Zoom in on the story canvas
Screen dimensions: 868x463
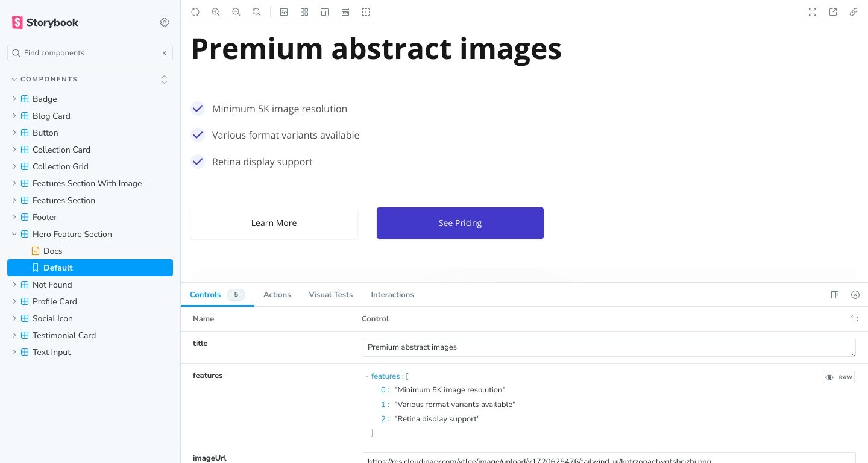click(216, 12)
